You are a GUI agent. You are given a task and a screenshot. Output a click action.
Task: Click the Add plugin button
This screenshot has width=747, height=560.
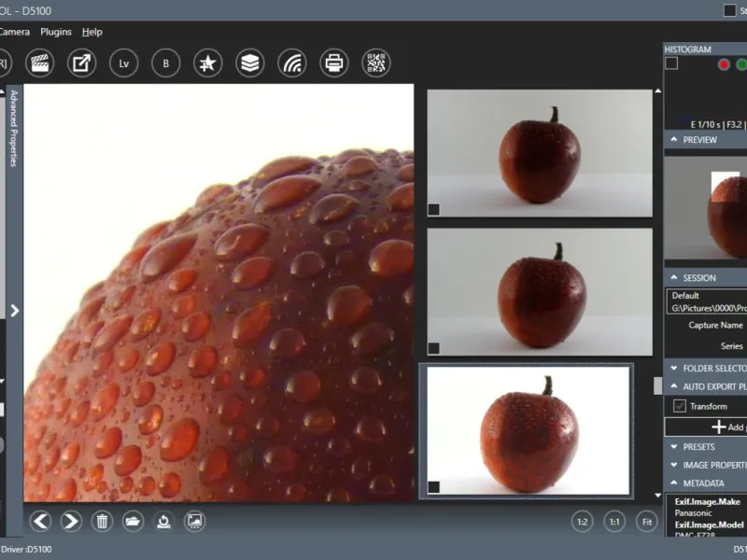706,427
